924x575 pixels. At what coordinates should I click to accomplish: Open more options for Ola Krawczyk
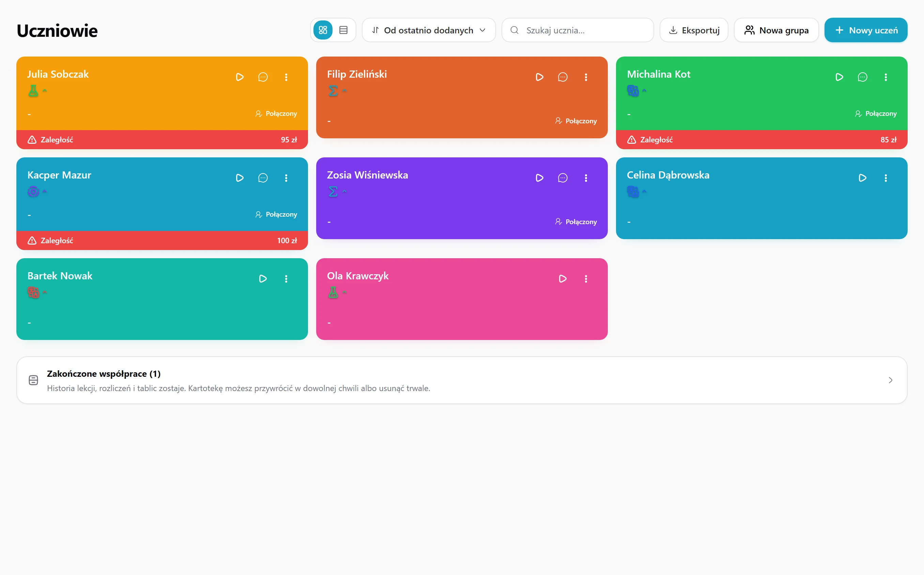[586, 279]
